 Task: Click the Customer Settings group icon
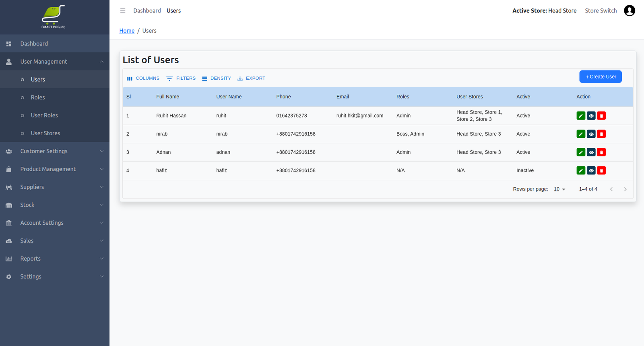click(x=9, y=151)
